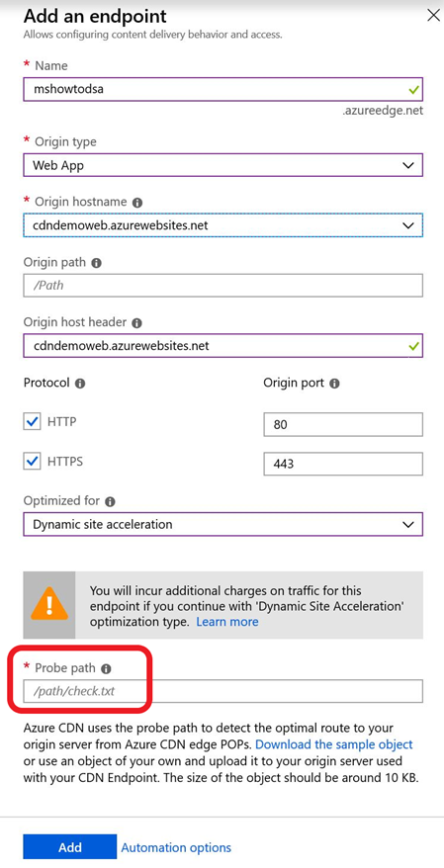
Task: Click the Protocol info icon
Action: pyautogui.click(x=80, y=384)
